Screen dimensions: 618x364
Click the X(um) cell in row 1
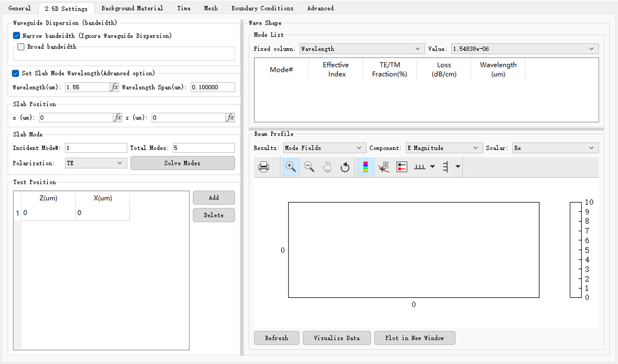click(102, 213)
